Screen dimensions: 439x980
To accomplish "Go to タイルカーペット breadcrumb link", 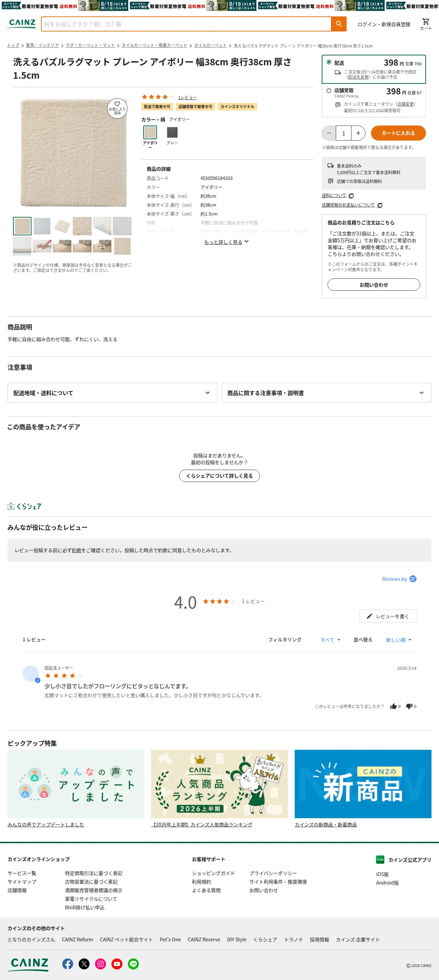I will click(x=210, y=45).
